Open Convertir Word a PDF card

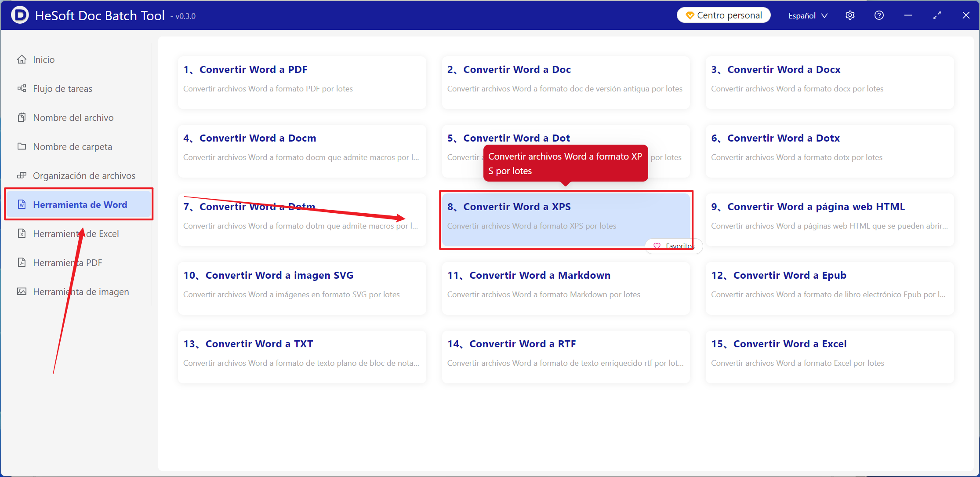(x=302, y=83)
